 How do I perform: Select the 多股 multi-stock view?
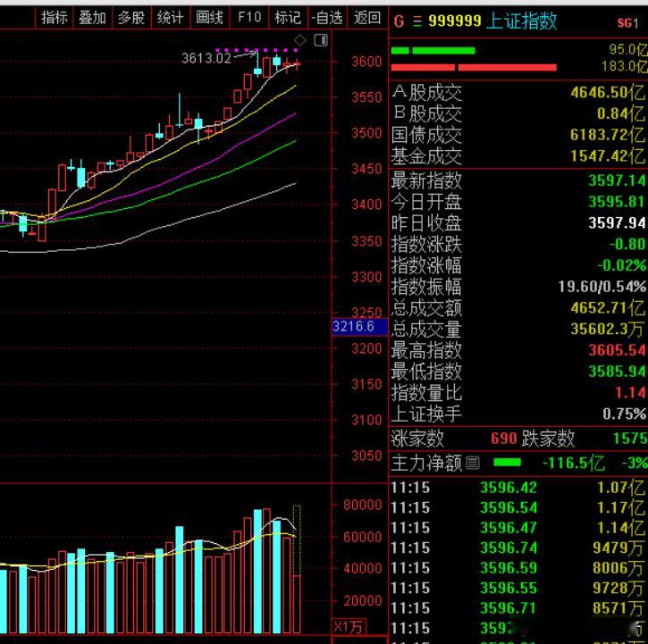coord(131,18)
